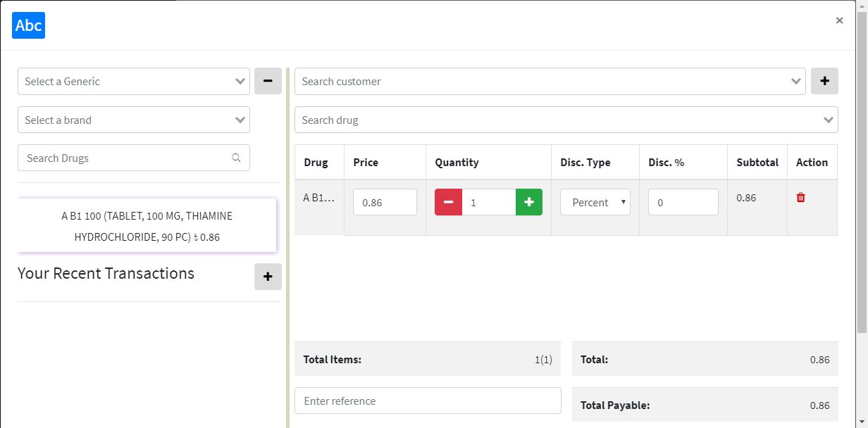The image size is (868, 428).
Task: Focus the Disc. % input field
Action: coord(683,202)
